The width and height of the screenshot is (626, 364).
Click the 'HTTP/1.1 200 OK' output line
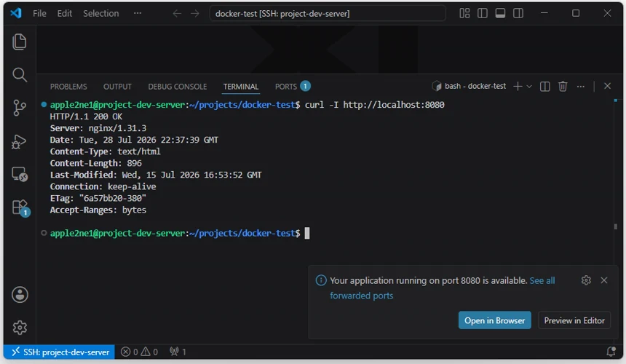86,116
